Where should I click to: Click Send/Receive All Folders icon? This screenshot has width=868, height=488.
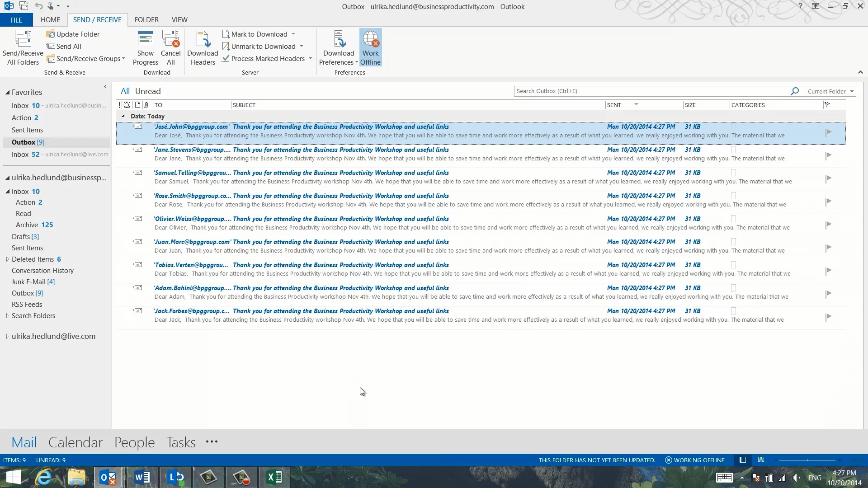click(23, 39)
